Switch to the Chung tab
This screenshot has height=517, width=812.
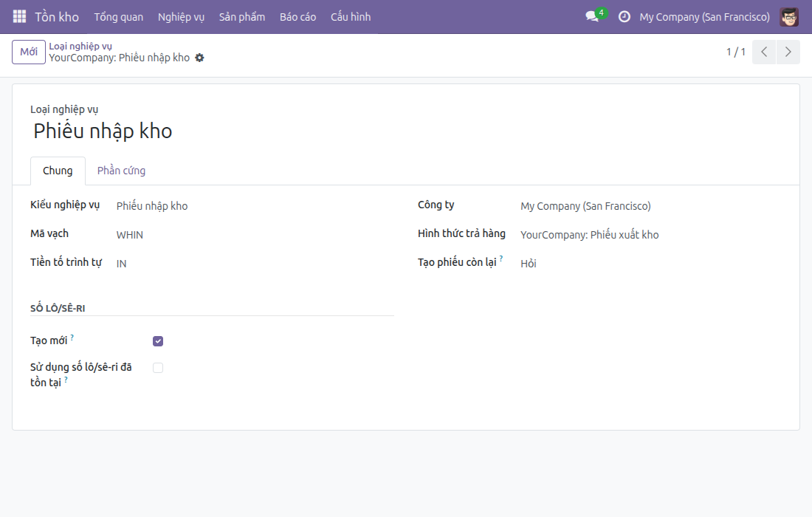pos(58,171)
